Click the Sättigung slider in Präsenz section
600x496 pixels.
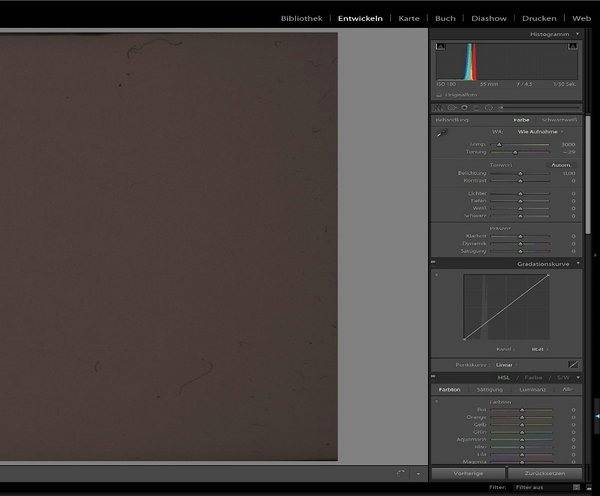[520, 251]
